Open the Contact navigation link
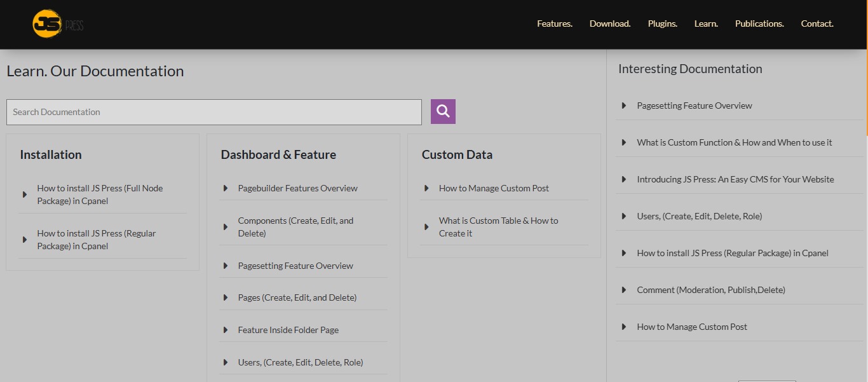This screenshot has width=868, height=382. click(817, 24)
